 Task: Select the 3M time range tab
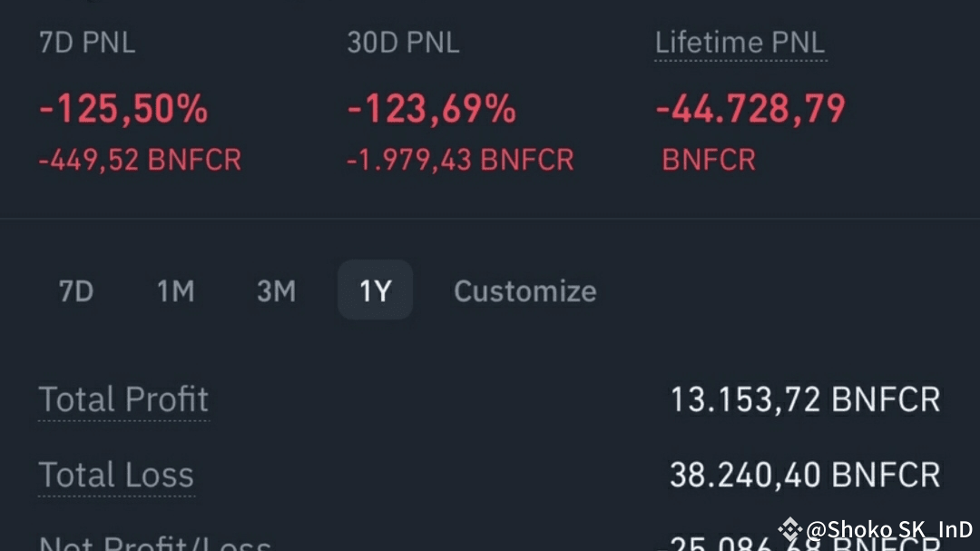(276, 291)
